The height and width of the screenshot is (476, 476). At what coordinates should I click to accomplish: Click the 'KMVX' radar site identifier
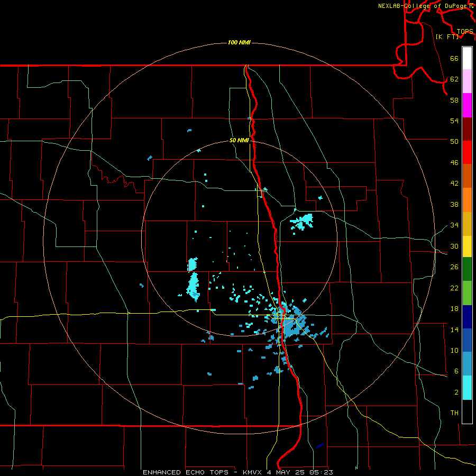coord(253,472)
